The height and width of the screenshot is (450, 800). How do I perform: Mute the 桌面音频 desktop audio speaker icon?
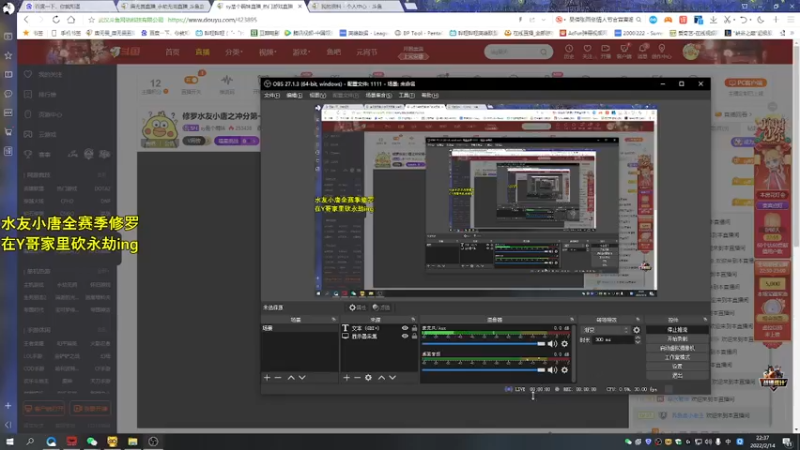click(x=553, y=370)
